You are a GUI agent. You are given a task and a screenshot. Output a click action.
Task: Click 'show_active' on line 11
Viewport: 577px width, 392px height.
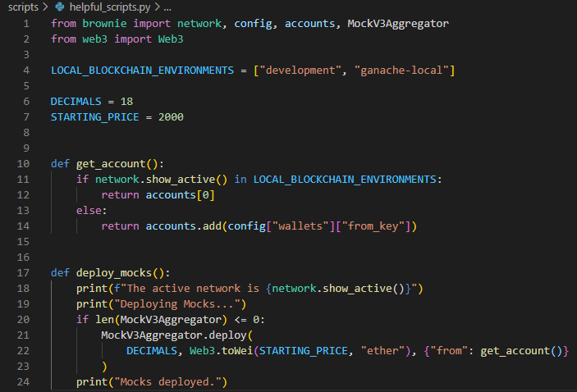pos(181,180)
